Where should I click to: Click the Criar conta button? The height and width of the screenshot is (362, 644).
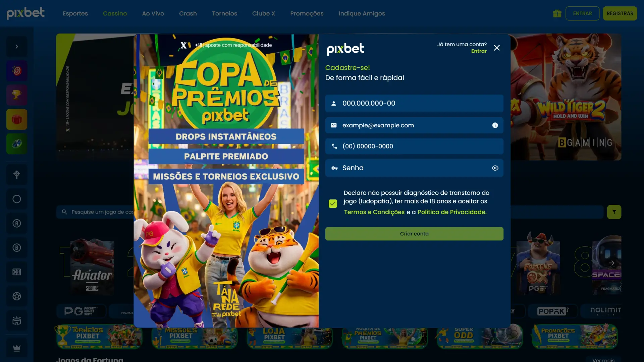coord(414,234)
